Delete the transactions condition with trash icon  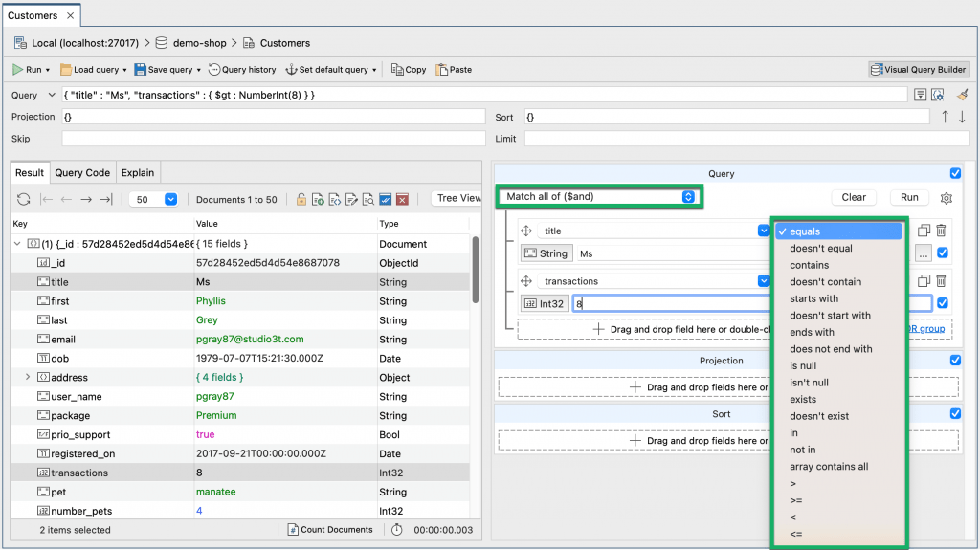tap(941, 281)
